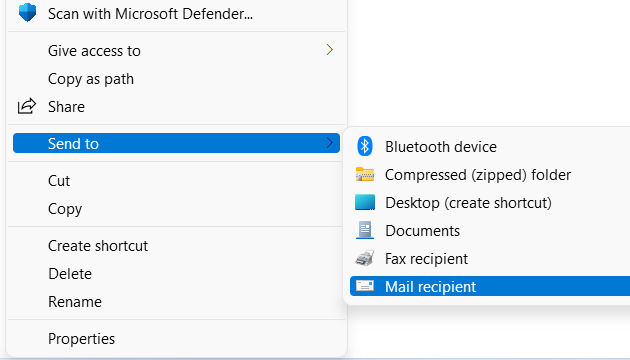Open the Send to menu entry
The height and width of the screenshot is (360, 630).
tap(176, 143)
